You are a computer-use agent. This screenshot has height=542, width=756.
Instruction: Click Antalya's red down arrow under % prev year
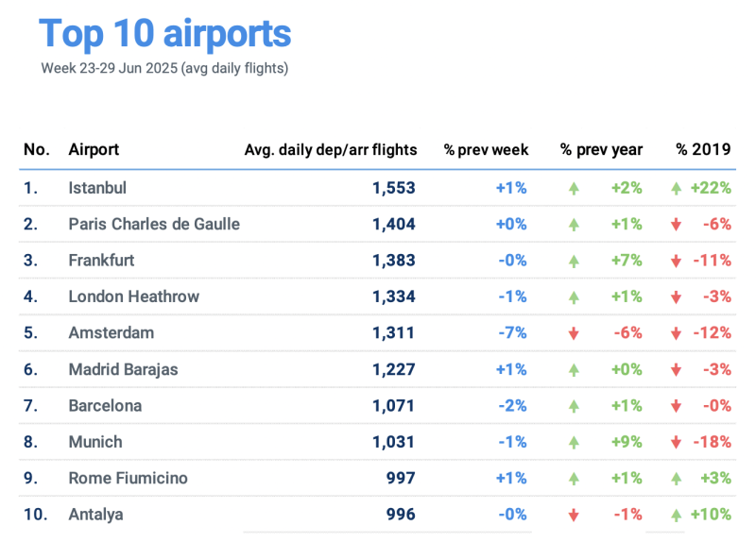coord(573,515)
